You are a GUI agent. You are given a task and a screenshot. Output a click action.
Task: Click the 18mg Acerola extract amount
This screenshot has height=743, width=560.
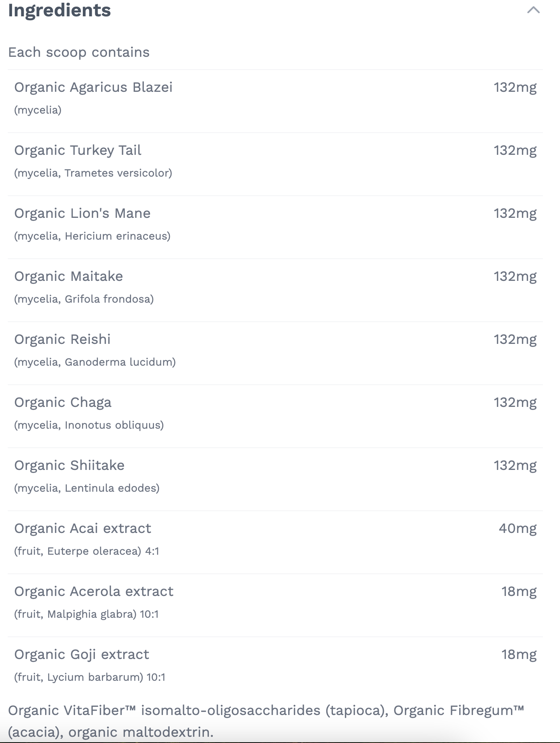(519, 591)
